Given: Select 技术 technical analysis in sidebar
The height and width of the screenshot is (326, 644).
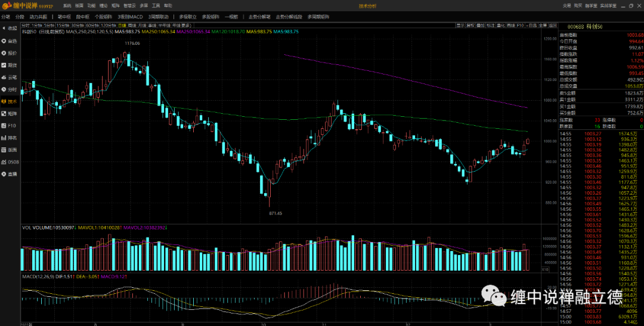Looking at the screenshot, I should coord(10,101).
